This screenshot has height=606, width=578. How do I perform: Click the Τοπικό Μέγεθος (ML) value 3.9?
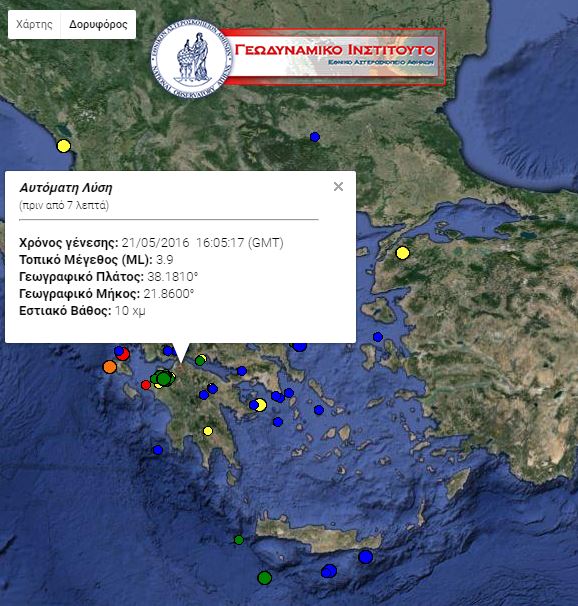tap(165, 260)
